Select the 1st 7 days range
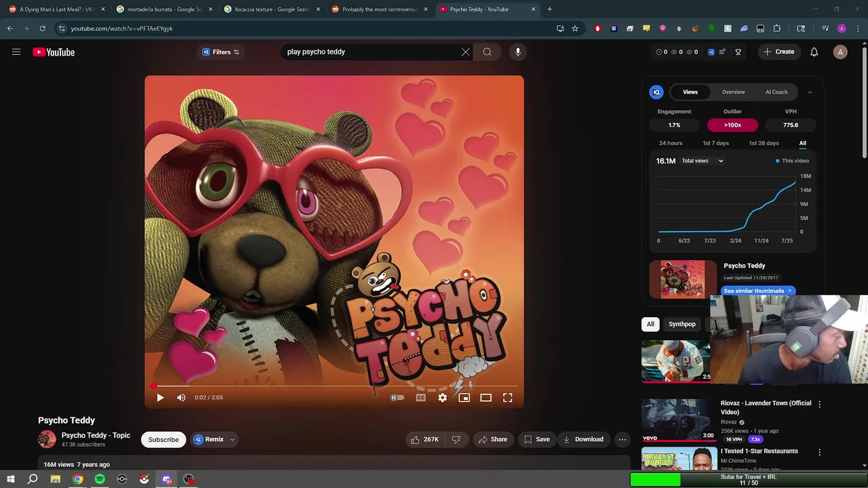 [x=715, y=143]
